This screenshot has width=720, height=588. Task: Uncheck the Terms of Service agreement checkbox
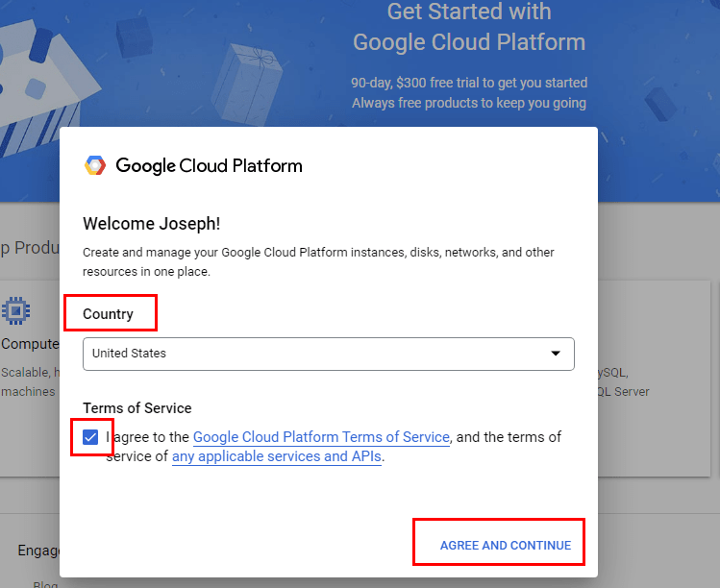[90, 437]
